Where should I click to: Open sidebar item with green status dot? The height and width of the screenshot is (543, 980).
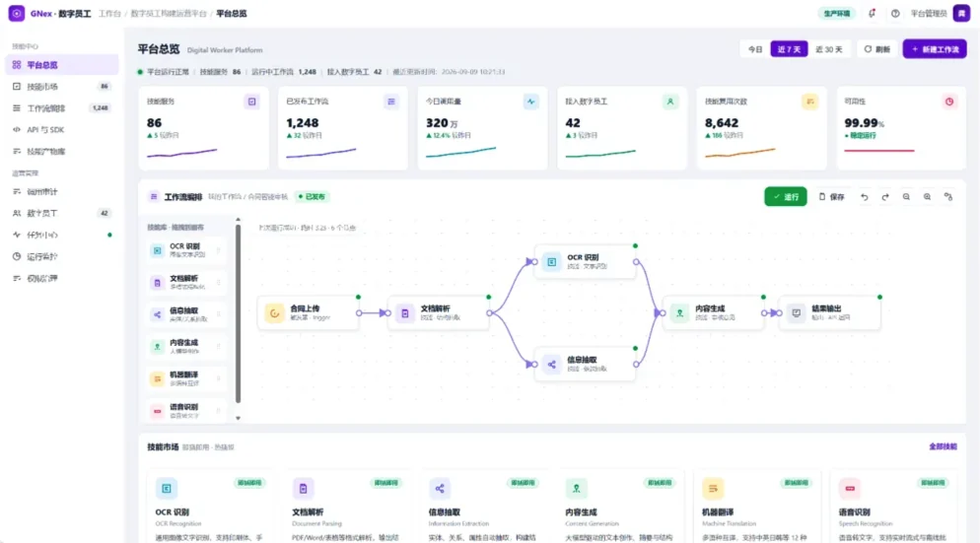[x=61, y=235]
